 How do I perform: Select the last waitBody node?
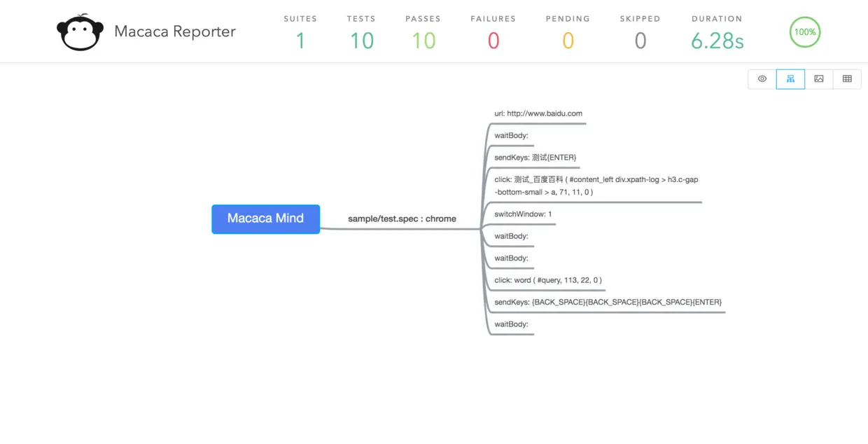pyautogui.click(x=511, y=324)
